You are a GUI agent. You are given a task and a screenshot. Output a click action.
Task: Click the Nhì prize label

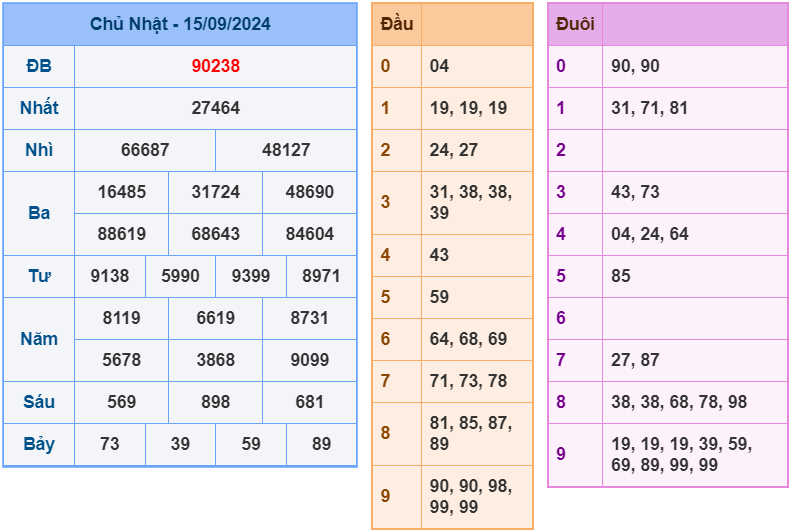tap(39, 150)
